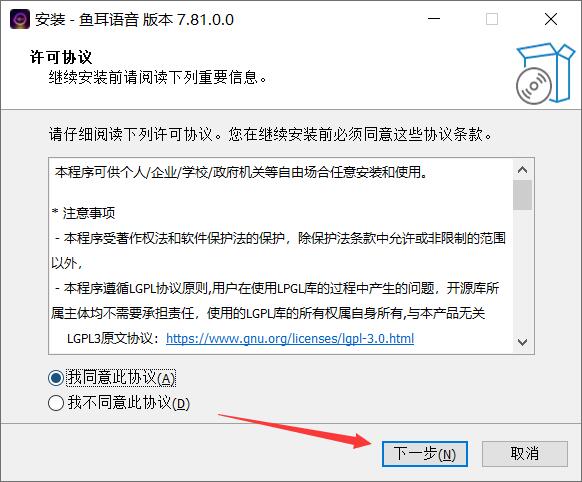Click the red arrow annotation tip

370,442
